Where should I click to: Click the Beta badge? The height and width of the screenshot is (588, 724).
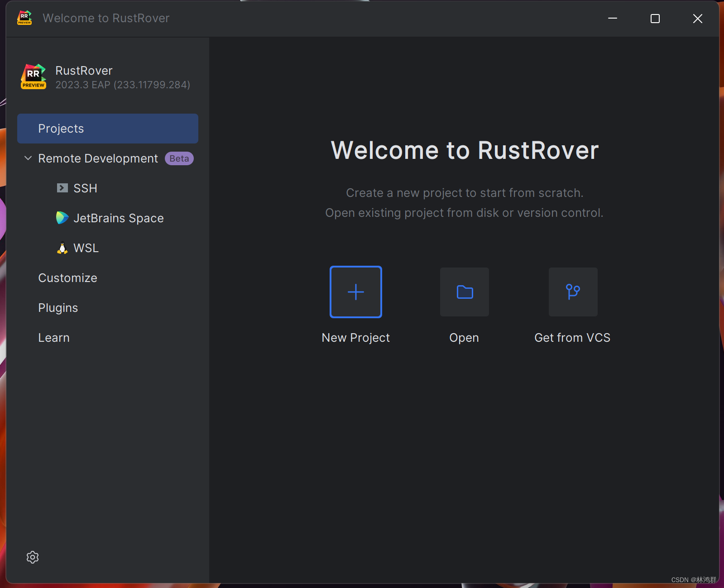point(179,158)
